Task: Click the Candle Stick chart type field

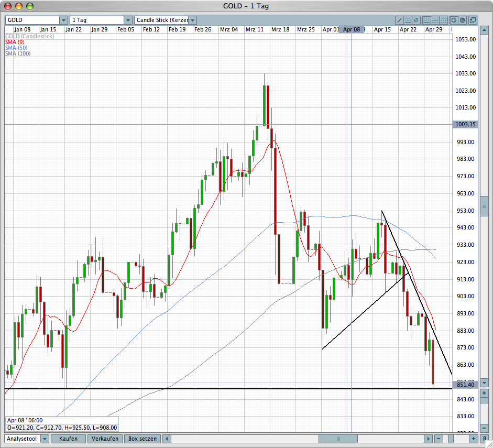Action: click(x=161, y=20)
